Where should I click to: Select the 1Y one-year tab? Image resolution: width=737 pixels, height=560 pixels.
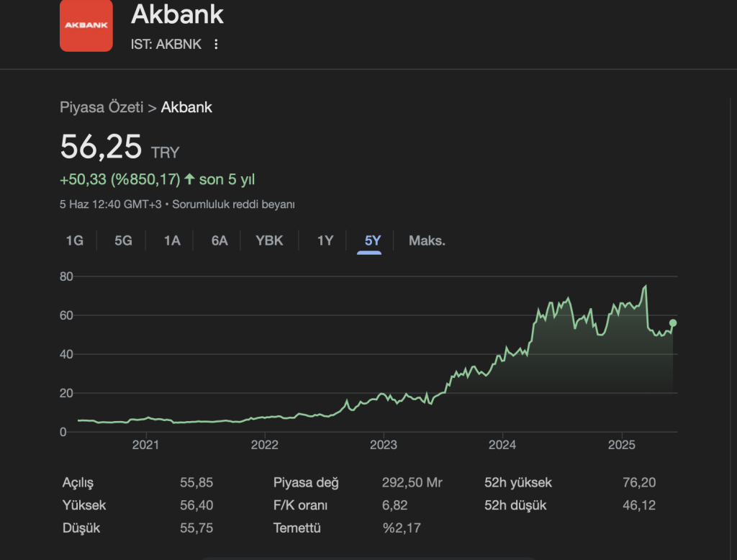[x=325, y=240]
